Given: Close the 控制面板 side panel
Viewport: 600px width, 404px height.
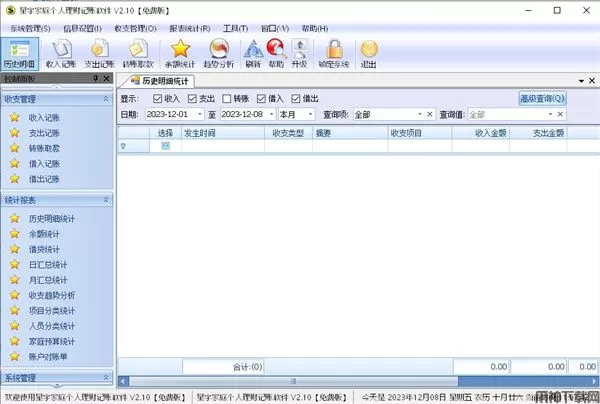Looking at the screenshot, I should click(x=106, y=78).
